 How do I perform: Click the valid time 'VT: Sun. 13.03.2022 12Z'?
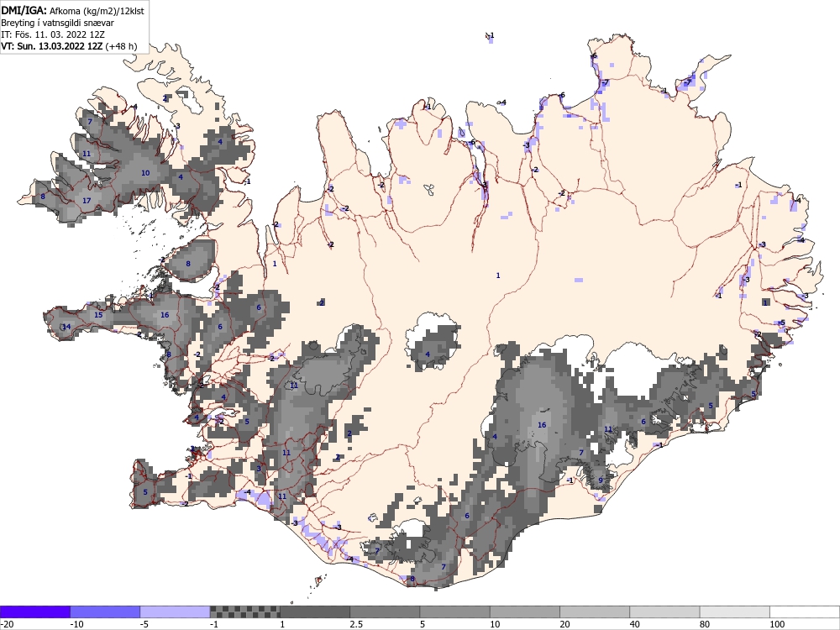coord(52,46)
